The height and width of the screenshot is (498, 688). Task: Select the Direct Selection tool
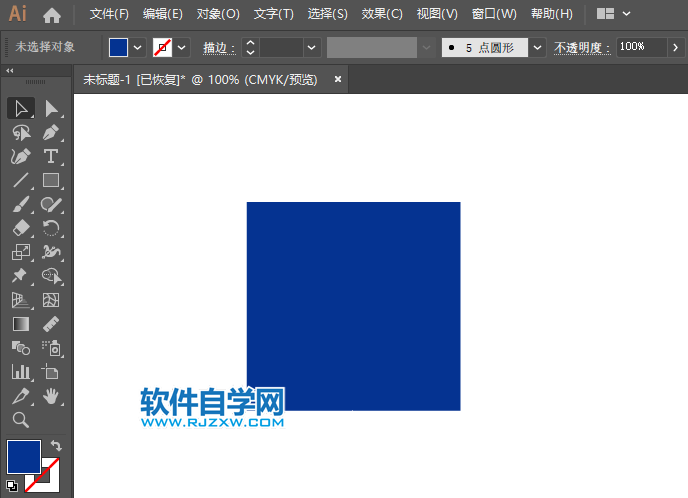(51, 108)
